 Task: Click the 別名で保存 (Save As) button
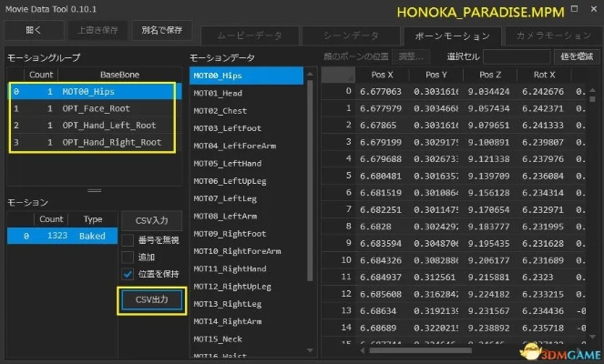[x=160, y=30]
